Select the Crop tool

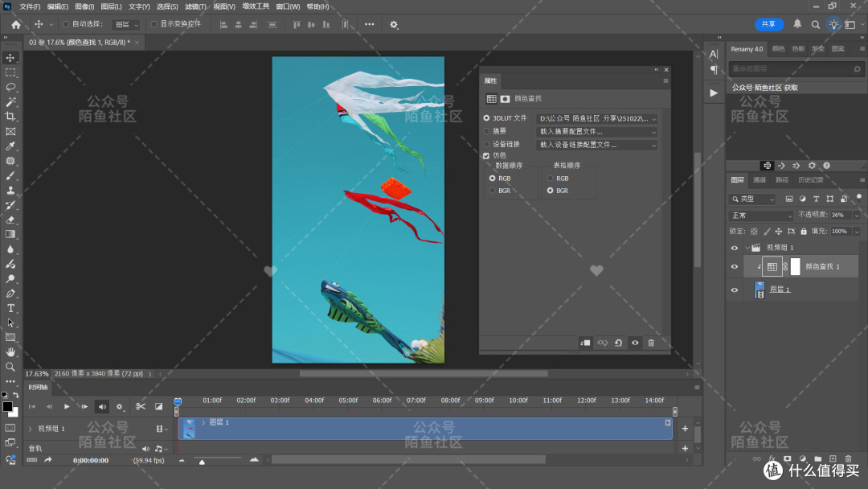tap(10, 117)
